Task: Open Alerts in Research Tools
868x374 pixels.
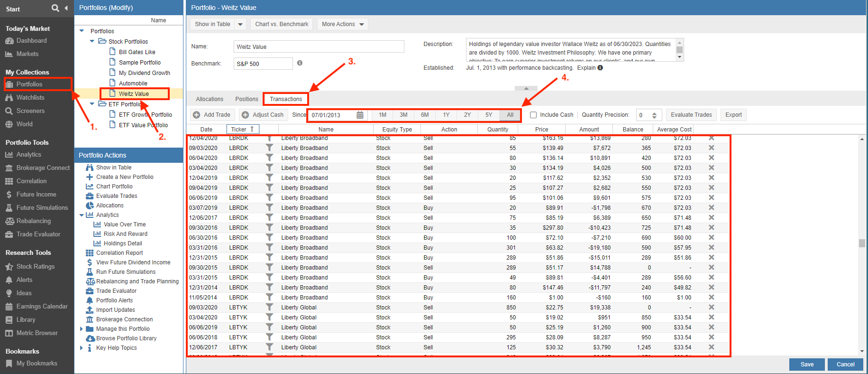Action: pos(24,280)
